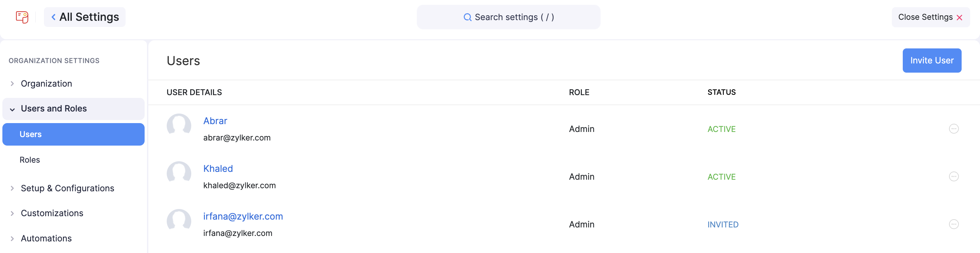Switch to the Roles section

point(29,160)
